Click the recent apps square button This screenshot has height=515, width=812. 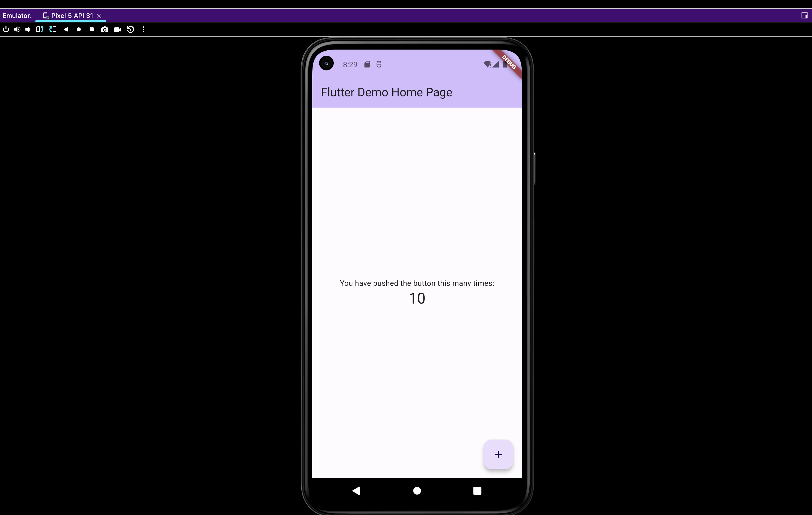[477, 490]
